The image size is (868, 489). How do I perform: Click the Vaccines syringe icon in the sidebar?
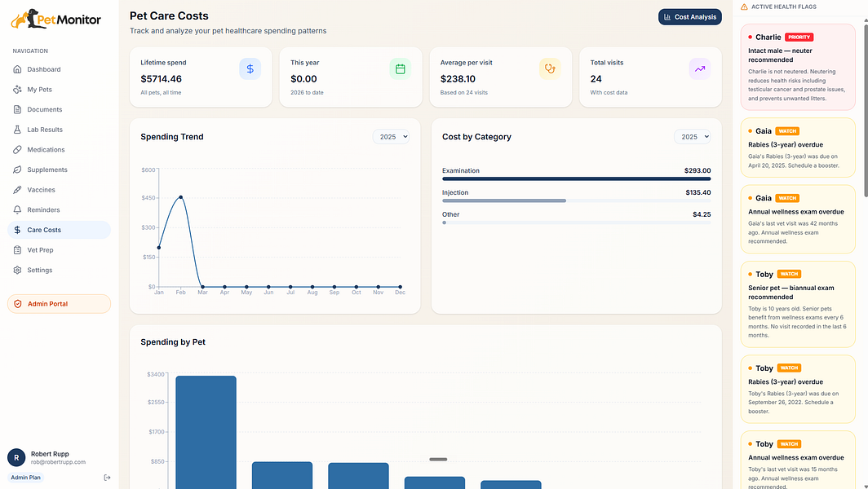[x=17, y=190]
